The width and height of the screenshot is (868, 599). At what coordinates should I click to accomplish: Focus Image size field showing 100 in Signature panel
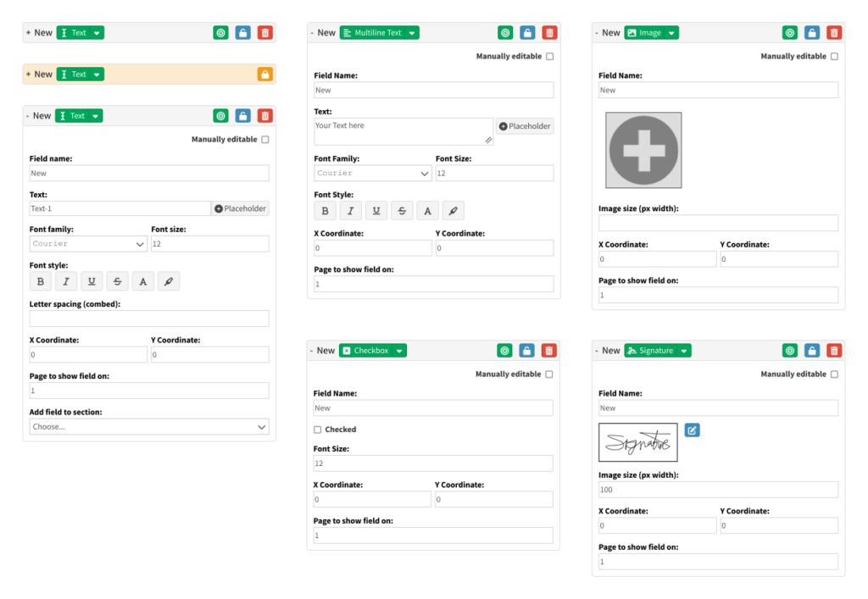point(718,490)
